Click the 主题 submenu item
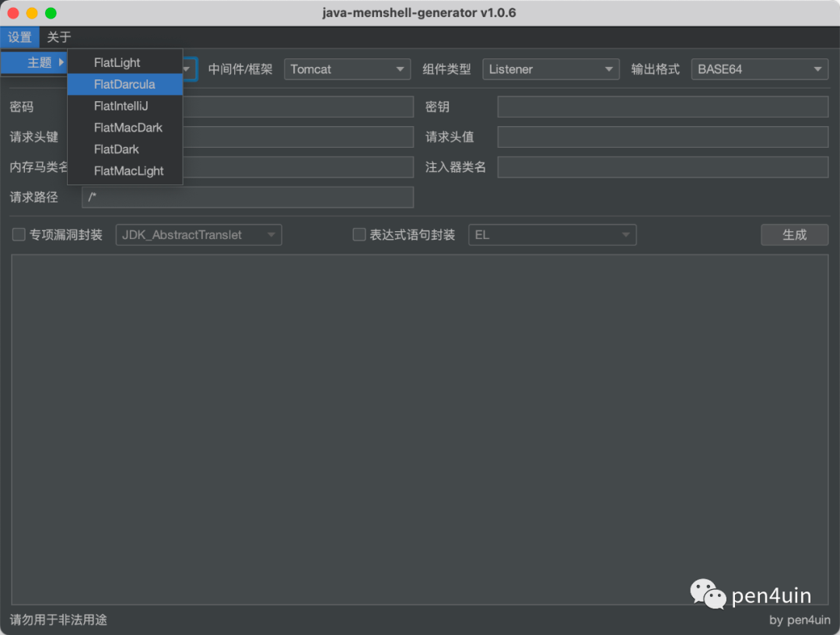 click(34, 63)
